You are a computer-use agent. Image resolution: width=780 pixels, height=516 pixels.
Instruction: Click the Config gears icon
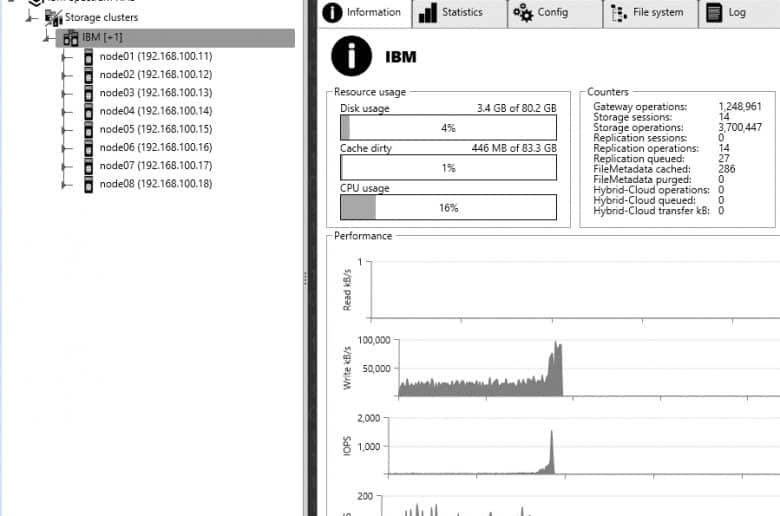523,13
